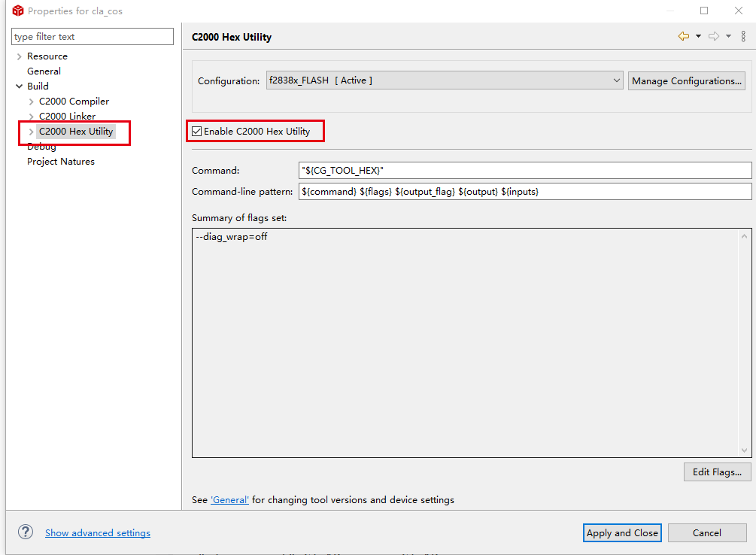756x555 pixels.
Task: Click the flags summary scroll-down arrow
Action: pyautogui.click(x=745, y=450)
